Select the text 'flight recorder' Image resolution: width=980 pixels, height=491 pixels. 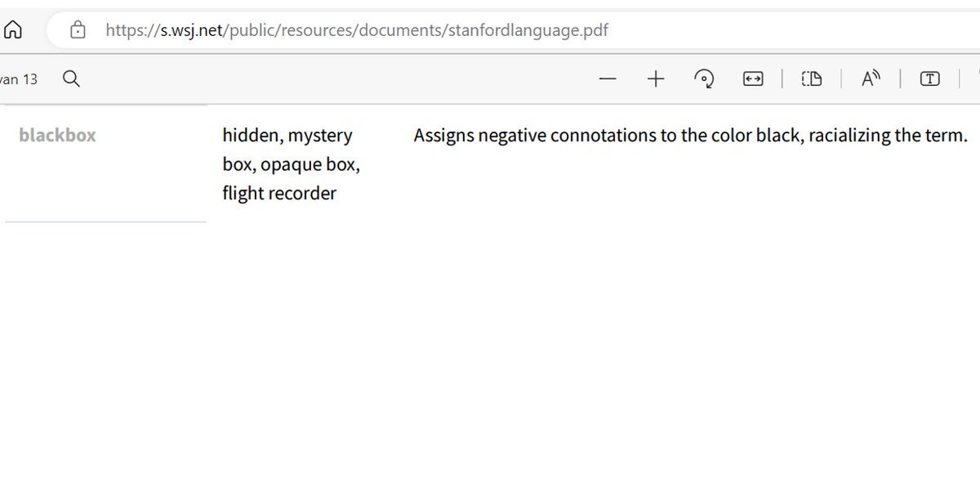coord(279,194)
